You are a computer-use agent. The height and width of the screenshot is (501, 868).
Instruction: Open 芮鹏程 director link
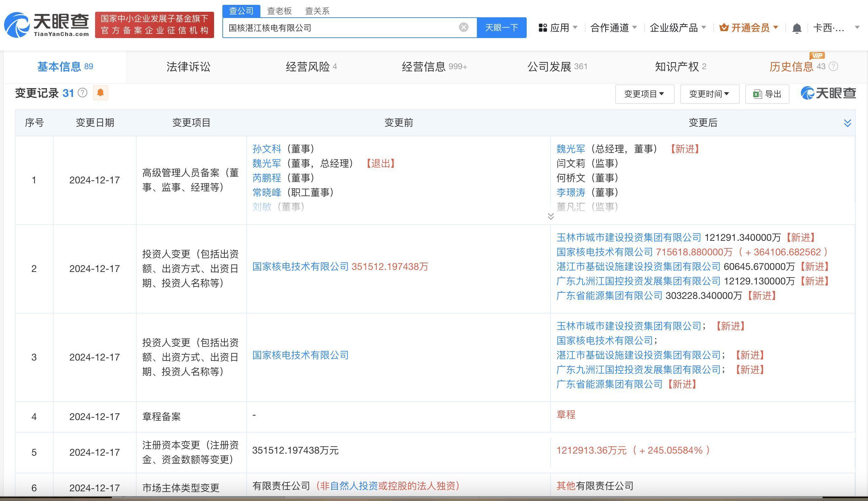coord(267,178)
